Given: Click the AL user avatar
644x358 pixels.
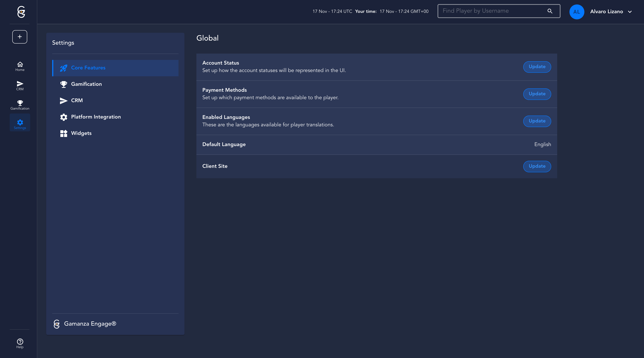Looking at the screenshot, I should tap(577, 12).
